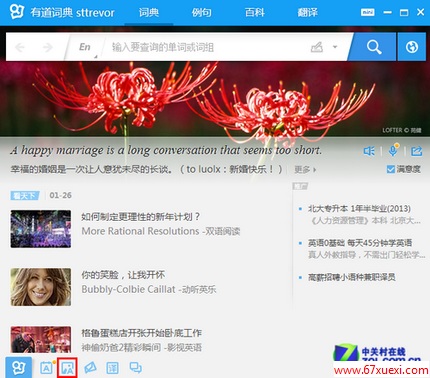Viewport: 430px width, 378px height.
Task: Click the word search input field
Action: [x=207, y=47]
